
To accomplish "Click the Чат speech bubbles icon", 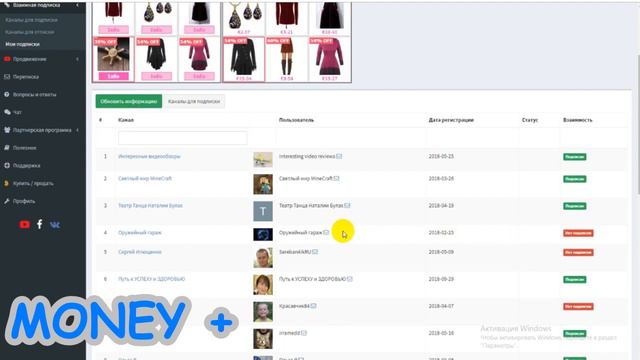I will 7,112.
